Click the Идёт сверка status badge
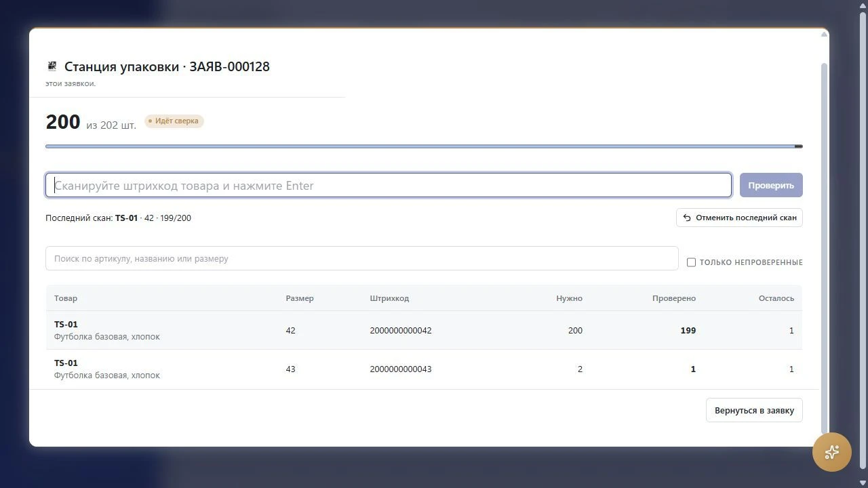Viewport: 868px width, 488px height. coord(174,121)
